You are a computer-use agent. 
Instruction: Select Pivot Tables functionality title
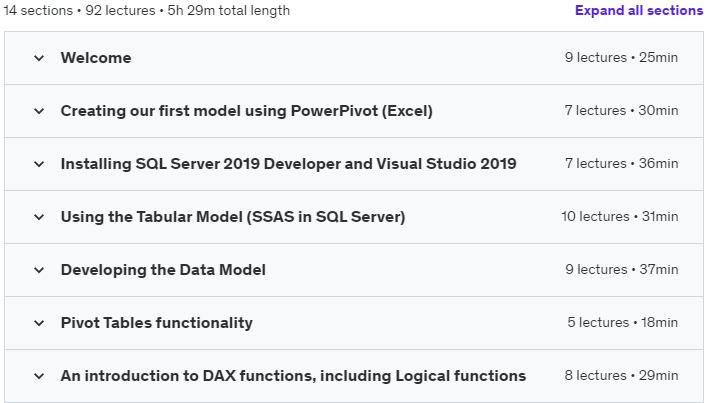[x=157, y=323]
